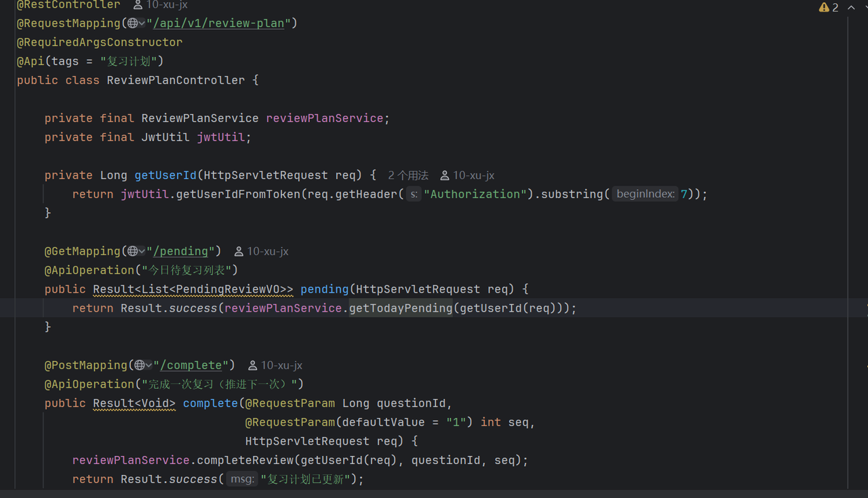
Task: Click the completeReview method call
Action: pyautogui.click(x=245, y=460)
